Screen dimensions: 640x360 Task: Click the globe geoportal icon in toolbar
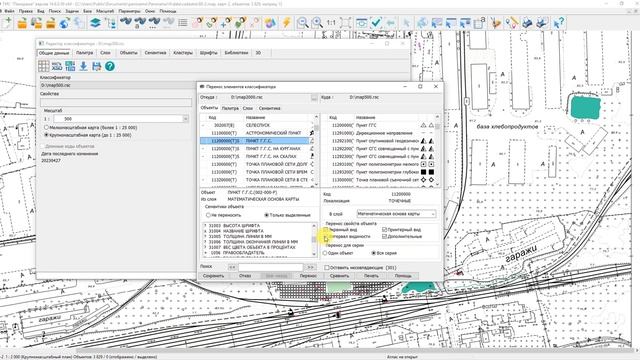(x=64, y=23)
